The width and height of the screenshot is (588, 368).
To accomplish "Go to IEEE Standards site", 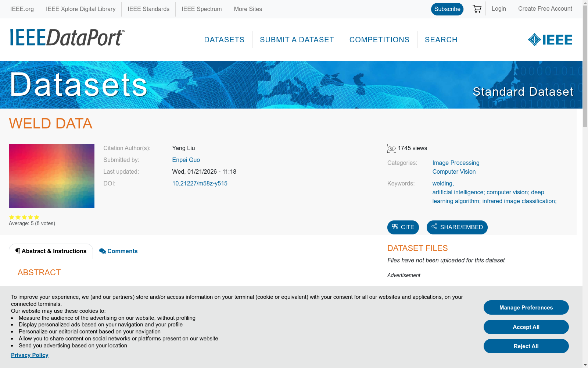I will tap(148, 9).
